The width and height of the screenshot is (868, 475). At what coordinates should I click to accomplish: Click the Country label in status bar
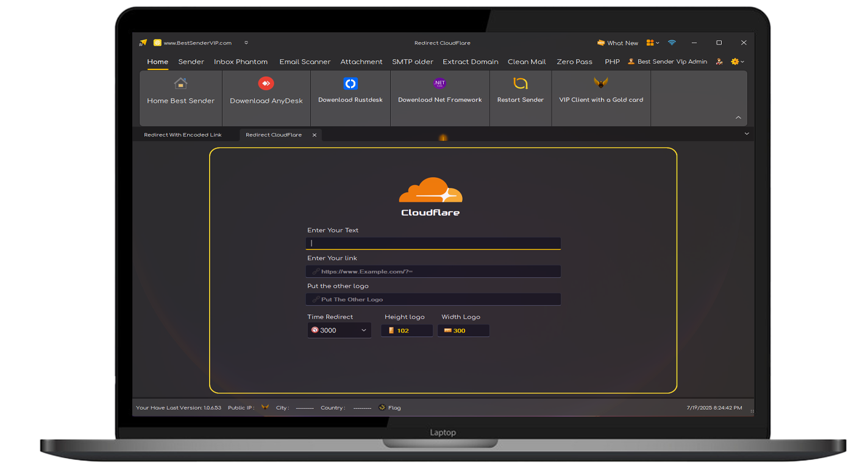pos(333,408)
